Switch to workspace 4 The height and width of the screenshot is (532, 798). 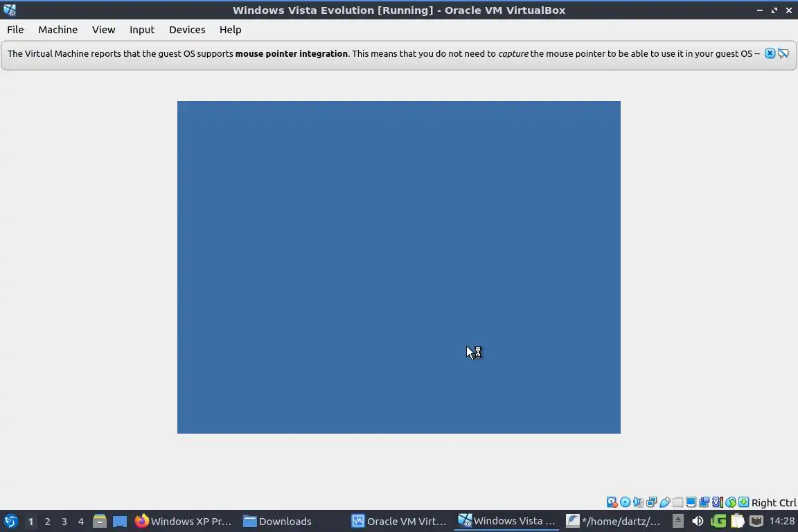coord(81,522)
